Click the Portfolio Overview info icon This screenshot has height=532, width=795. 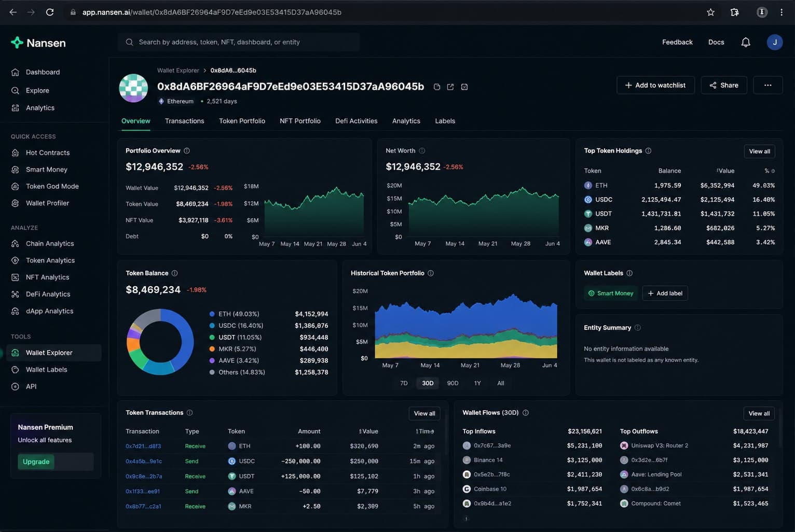[187, 151]
